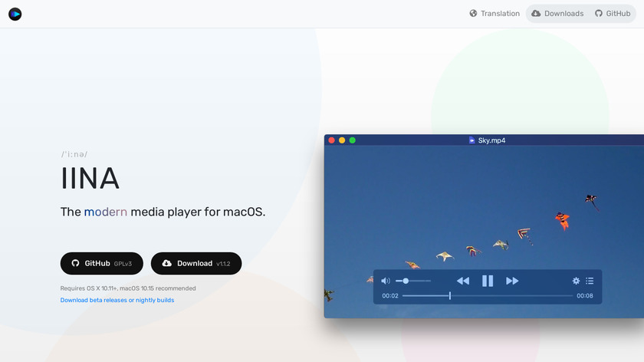Screen dimensions: 644x362
Task: Open Downloads in the top navigation
Action: point(557,14)
